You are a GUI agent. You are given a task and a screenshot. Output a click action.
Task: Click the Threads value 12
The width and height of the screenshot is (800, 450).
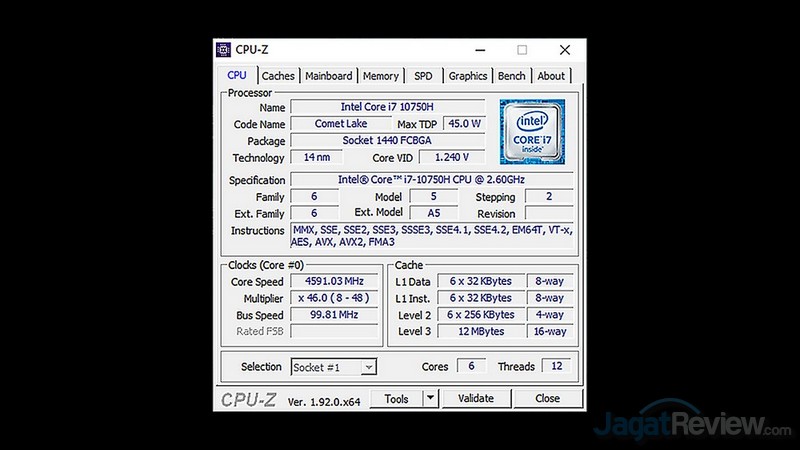pos(557,366)
